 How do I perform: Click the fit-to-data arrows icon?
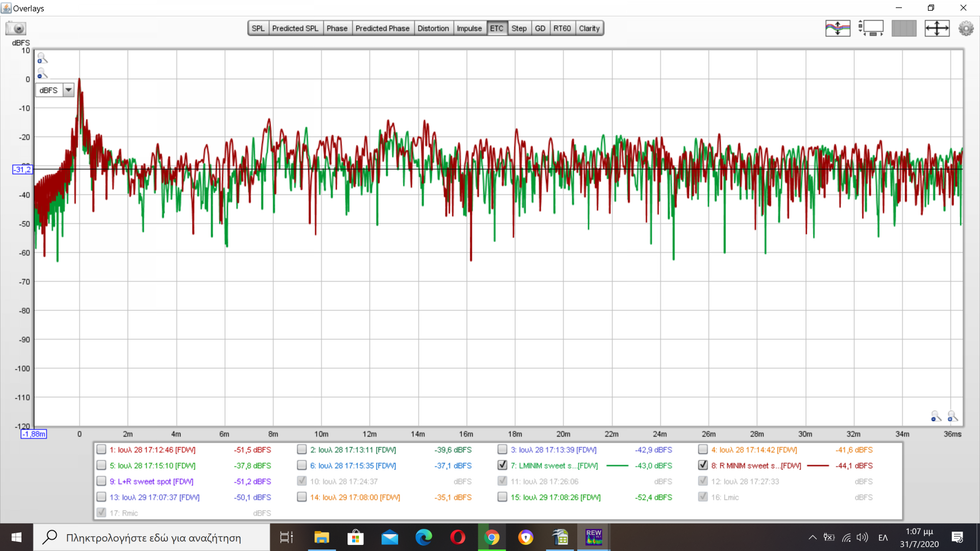(x=937, y=28)
